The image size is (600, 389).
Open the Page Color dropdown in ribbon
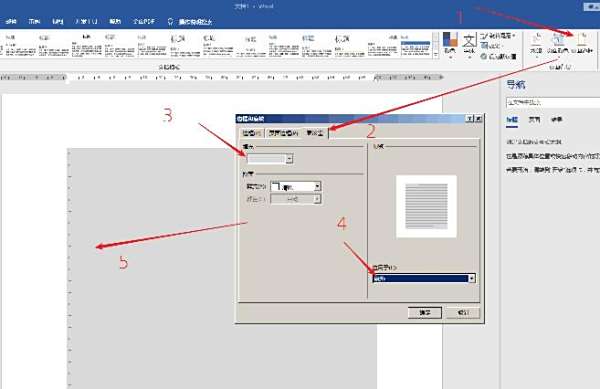tap(557, 43)
